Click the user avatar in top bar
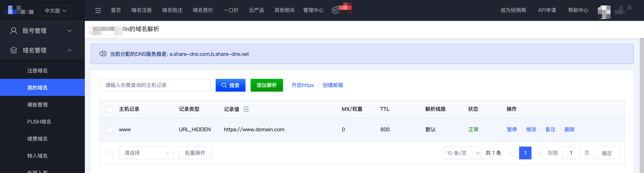The image size is (644, 173). click(x=604, y=12)
